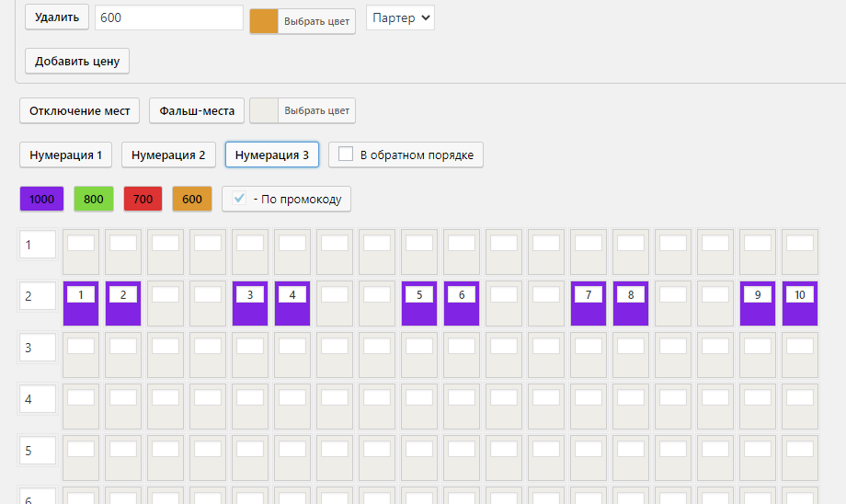The image size is (846, 504).
Task: Select purple seat number 1 in row 2
Action: 81,304
